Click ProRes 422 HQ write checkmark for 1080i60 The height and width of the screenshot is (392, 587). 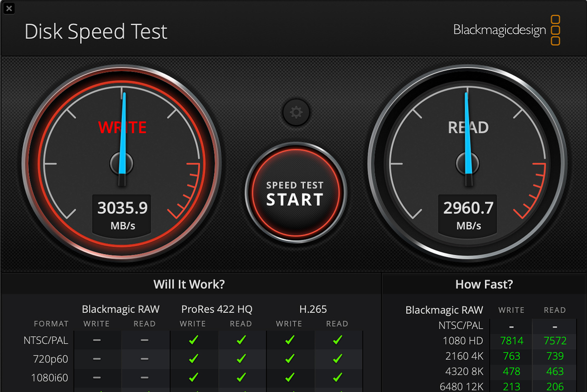[193, 377]
